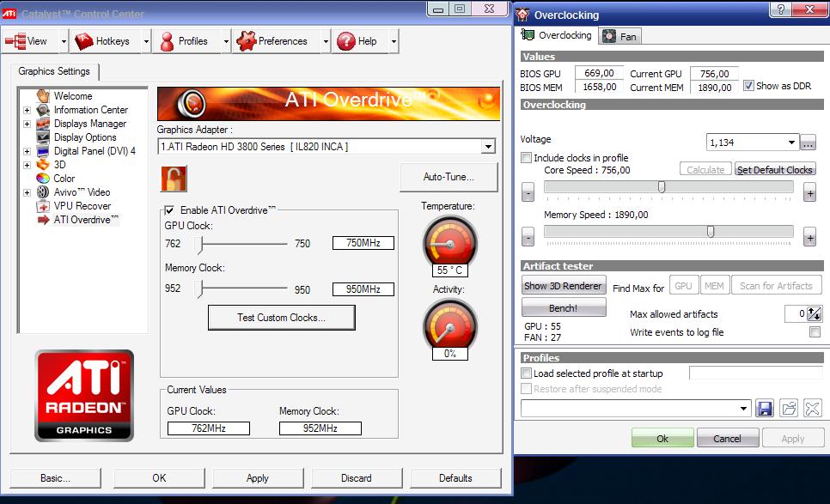Open the Voltage 1,134 dropdown
830x504 pixels.
tap(792, 143)
